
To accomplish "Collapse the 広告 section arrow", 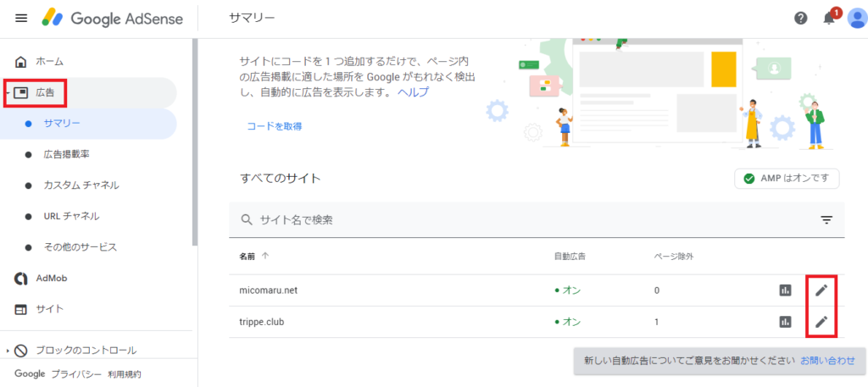I will click(x=7, y=93).
